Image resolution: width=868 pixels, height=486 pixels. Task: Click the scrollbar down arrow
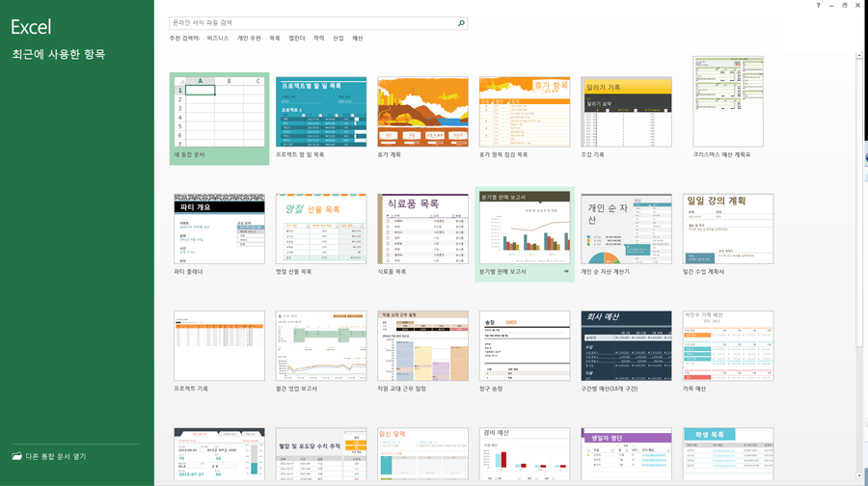[x=859, y=475]
